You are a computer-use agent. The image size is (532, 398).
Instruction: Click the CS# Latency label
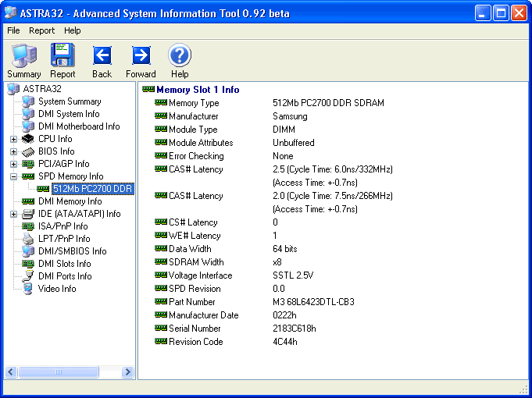click(193, 222)
